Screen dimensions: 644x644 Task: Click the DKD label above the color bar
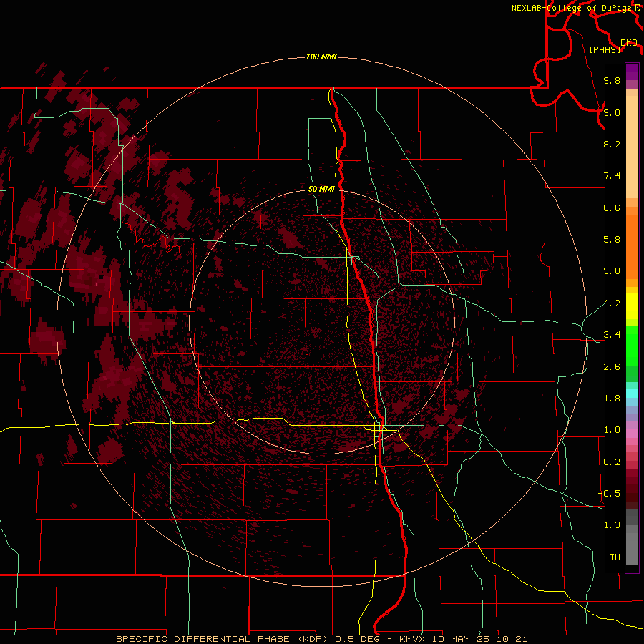click(x=629, y=43)
